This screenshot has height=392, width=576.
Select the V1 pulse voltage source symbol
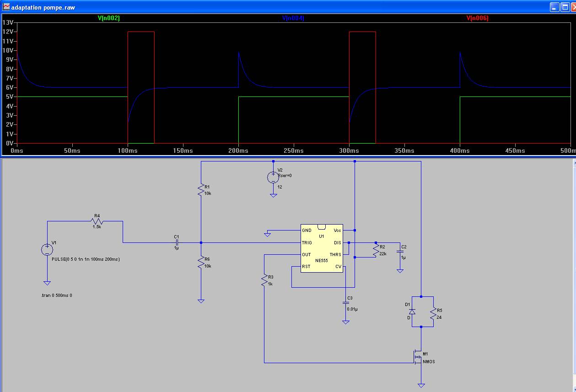47,250
